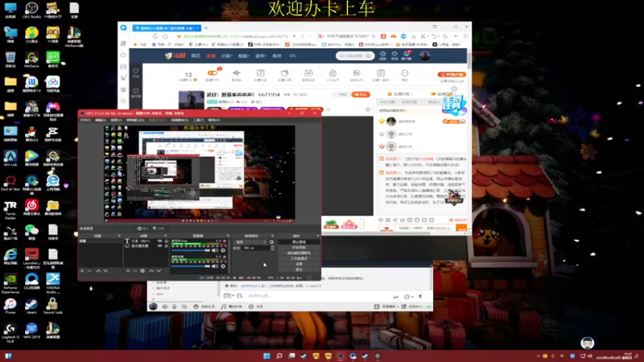Screen dimensions: 644x362
Task: Click the orange follow button on Douyu stream
Action: 361,94
